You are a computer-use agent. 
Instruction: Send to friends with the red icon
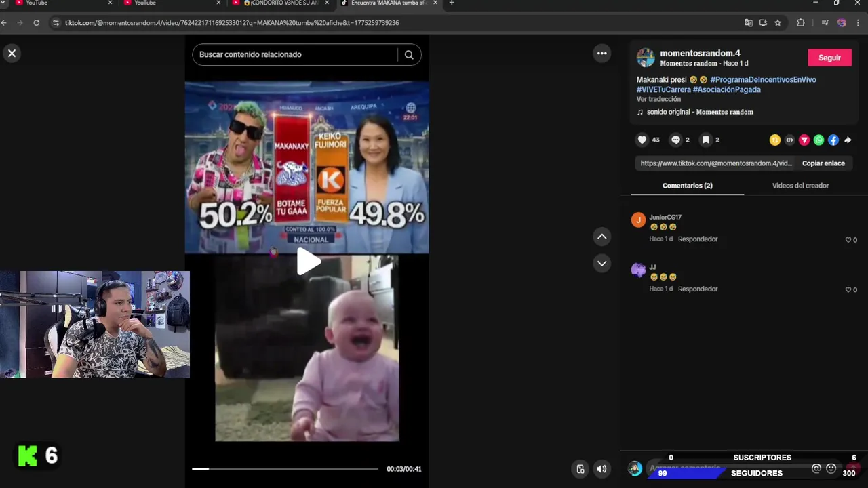[804, 140]
